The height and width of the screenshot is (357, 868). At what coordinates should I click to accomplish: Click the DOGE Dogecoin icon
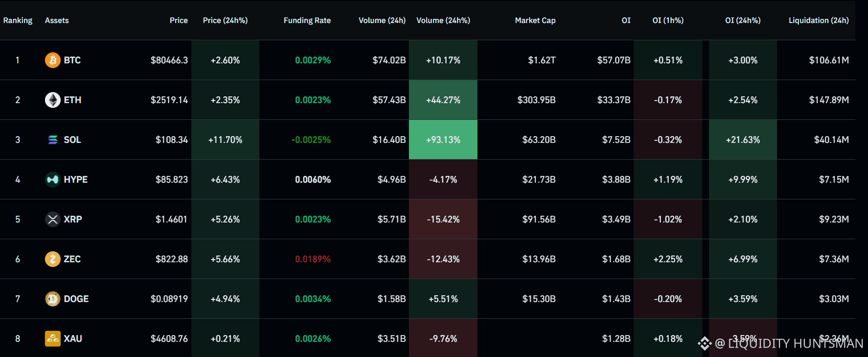pos(53,299)
